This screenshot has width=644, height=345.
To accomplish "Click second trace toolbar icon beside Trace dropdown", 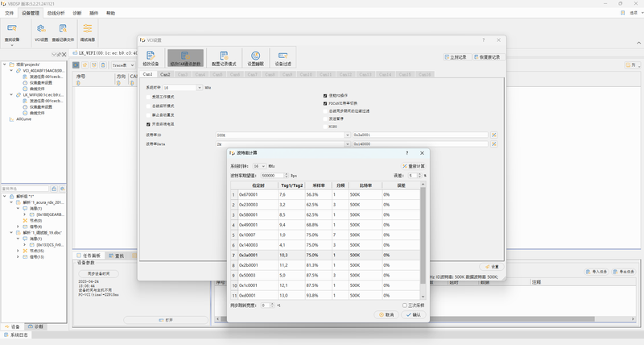I will [x=85, y=65].
